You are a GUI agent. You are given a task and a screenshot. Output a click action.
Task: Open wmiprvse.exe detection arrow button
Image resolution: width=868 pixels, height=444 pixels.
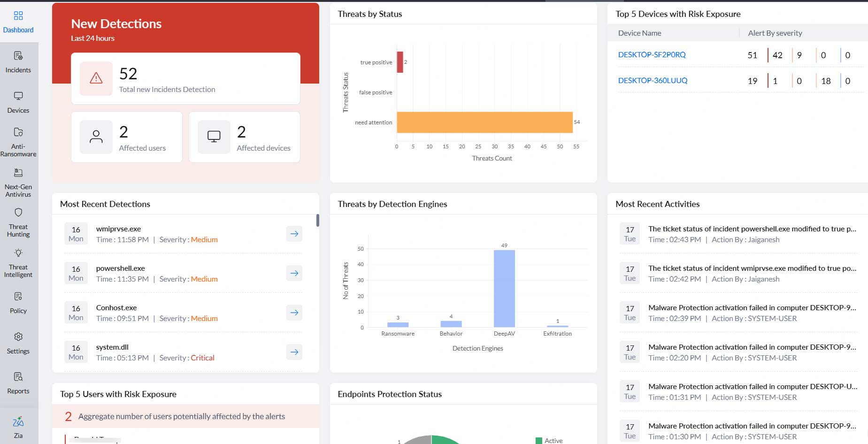tap(294, 234)
